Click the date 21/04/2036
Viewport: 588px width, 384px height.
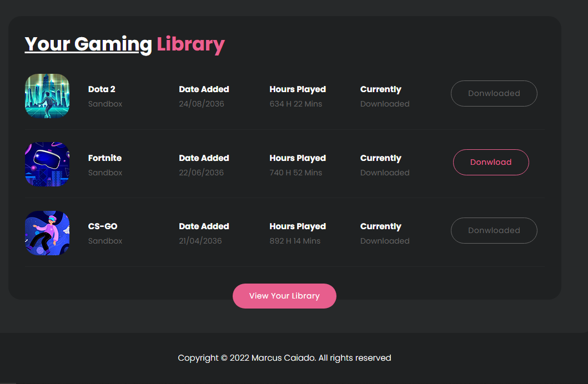200,241
